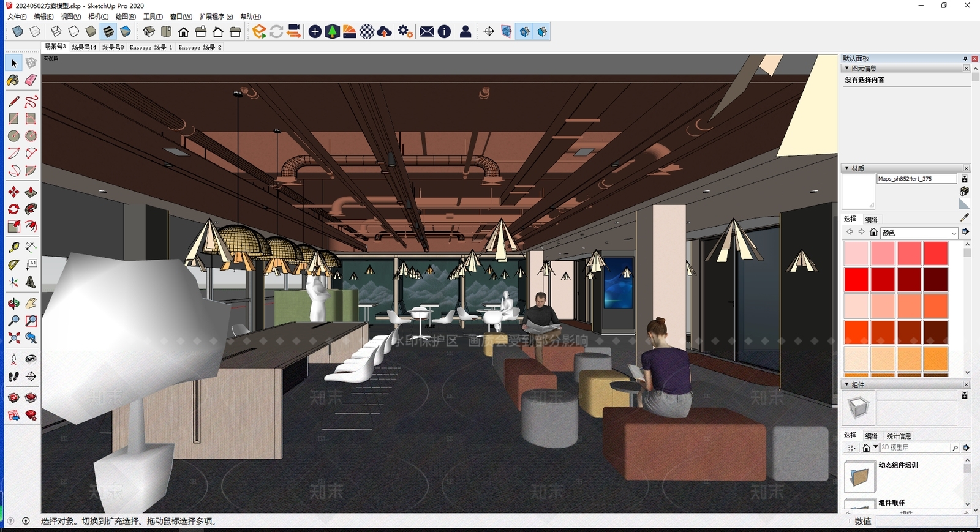Click the Zoom Extents tool
980x532 pixels.
13,338
